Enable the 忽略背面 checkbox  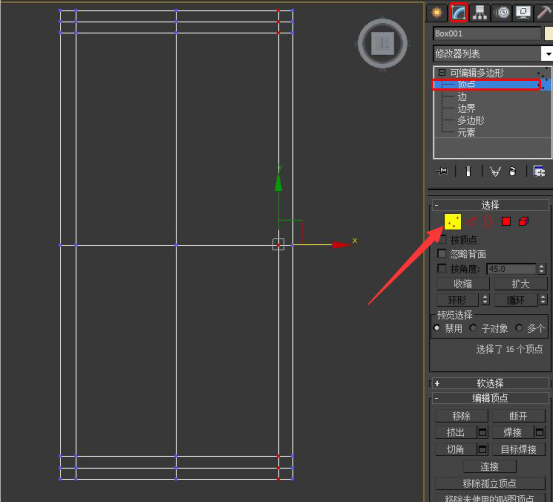click(442, 254)
